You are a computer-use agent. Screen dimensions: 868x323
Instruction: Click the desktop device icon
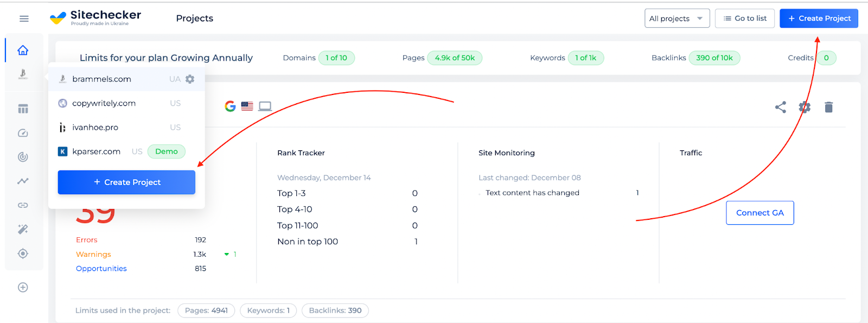[x=265, y=106]
